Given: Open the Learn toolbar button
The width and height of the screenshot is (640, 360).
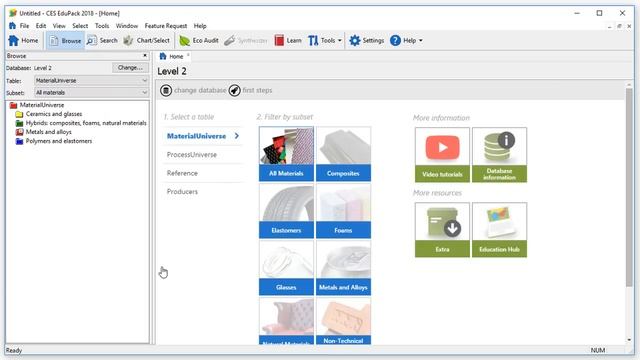Looking at the screenshot, I should point(288,40).
